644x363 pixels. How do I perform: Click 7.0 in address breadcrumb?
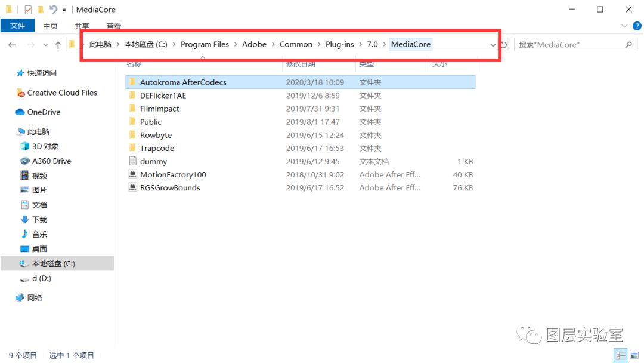(372, 44)
